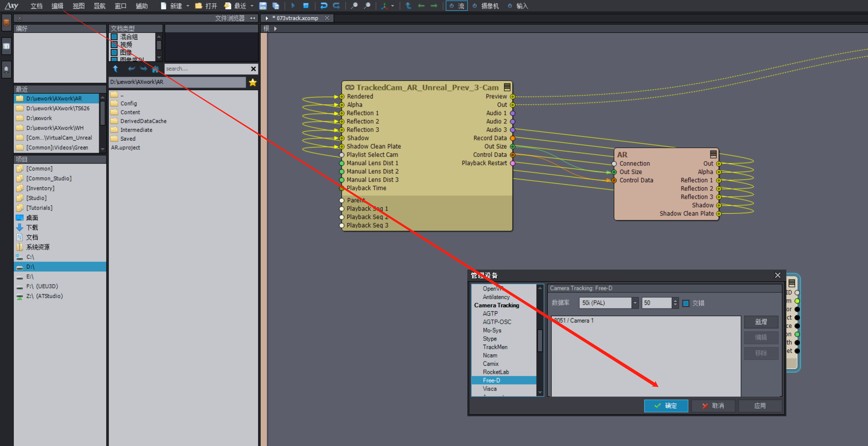The image size is (868, 446).
Task: Click the file browser home icon
Action: coord(155,69)
